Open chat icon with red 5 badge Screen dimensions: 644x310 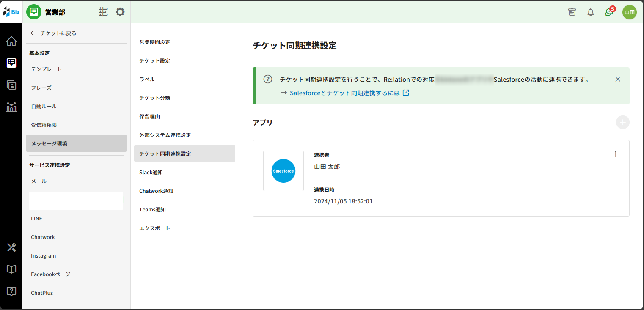click(x=609, y=12)
